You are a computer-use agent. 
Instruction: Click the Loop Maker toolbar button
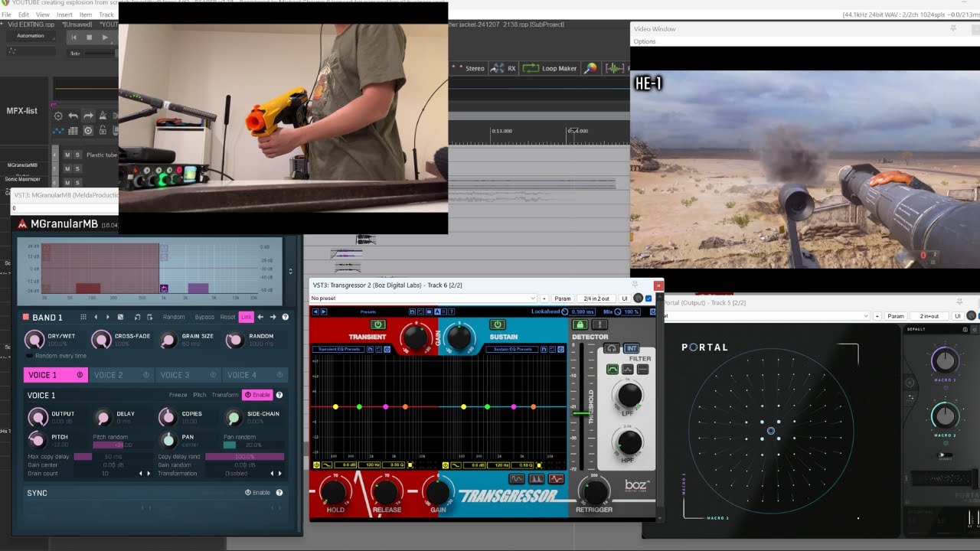coord(550,68)
